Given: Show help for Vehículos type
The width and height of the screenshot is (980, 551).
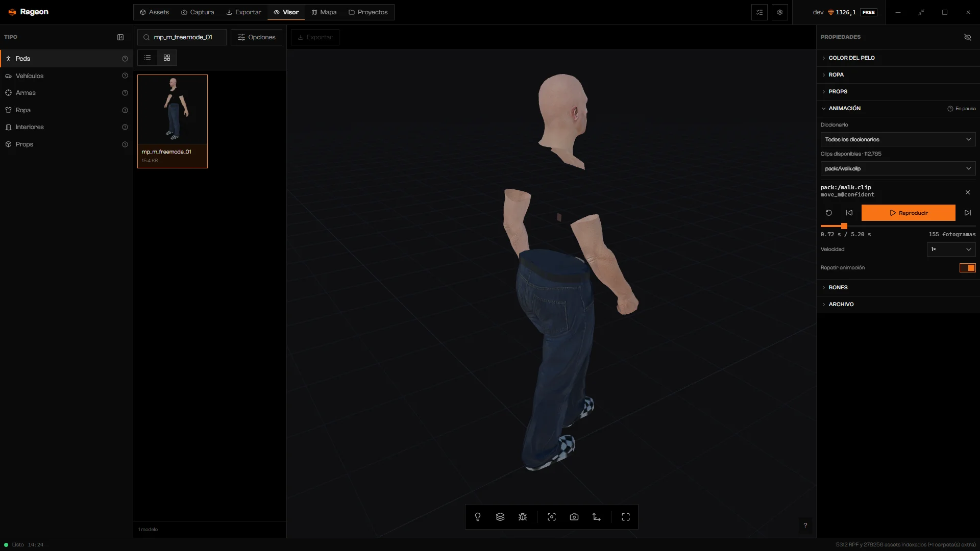Looking at the screenshot, I should point(125,76).
